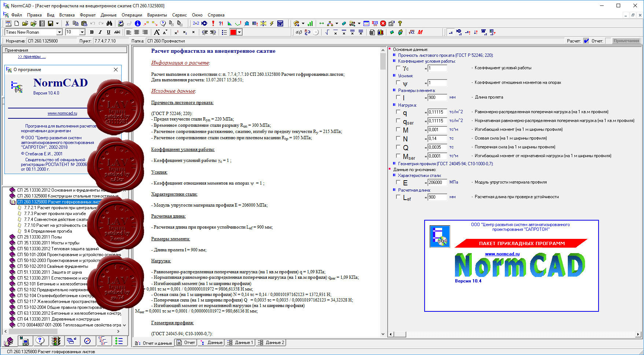644x355 pixels.
Task: Center align the text
Action: point(137,32)
